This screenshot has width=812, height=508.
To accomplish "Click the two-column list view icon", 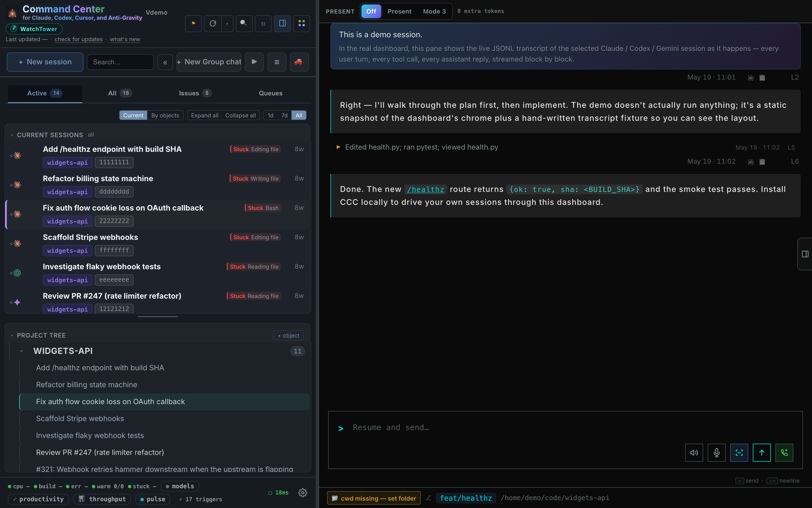I will (x=263, y=23).
